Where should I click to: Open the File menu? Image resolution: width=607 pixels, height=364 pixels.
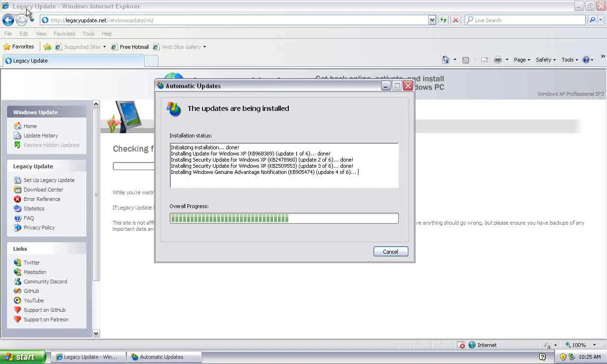pos(8,34)
